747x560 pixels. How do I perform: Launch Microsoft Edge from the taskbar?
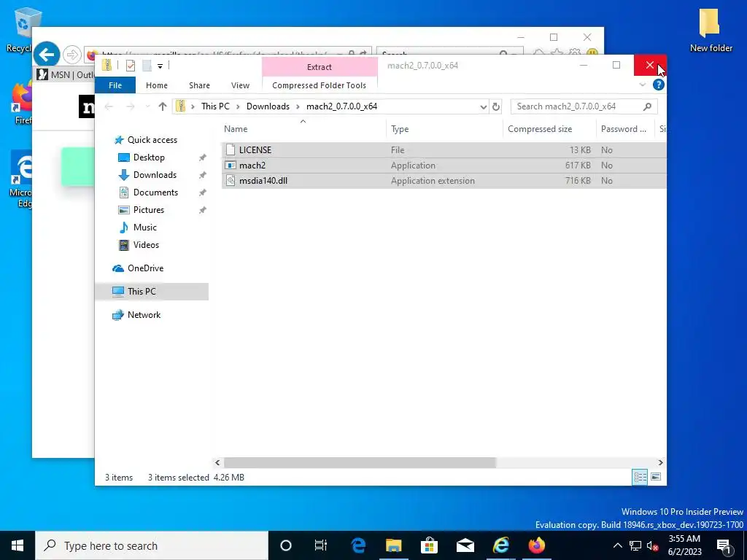357,545
